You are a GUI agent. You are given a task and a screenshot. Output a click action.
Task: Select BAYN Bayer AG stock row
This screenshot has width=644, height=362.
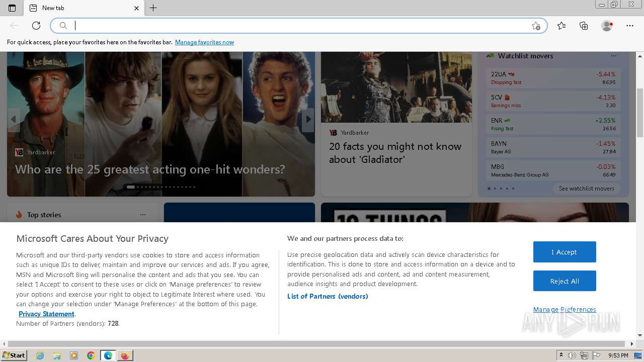point(553,147)
